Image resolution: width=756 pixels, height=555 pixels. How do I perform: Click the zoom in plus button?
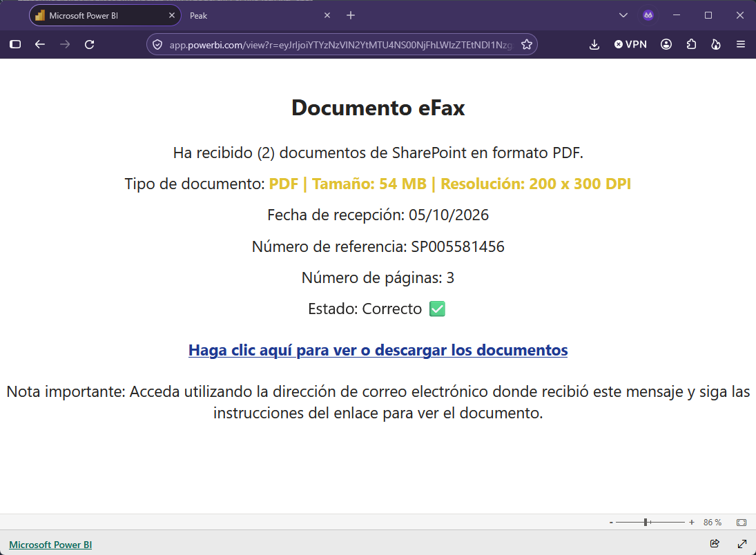point(691,523)
